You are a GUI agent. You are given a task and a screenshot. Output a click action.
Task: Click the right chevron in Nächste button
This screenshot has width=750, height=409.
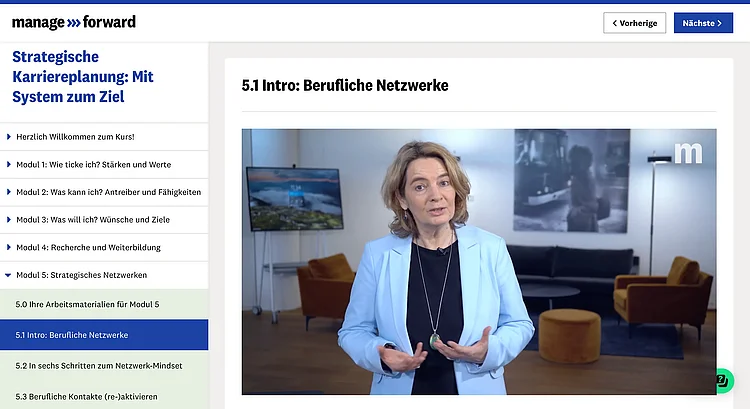click(719, 23)
